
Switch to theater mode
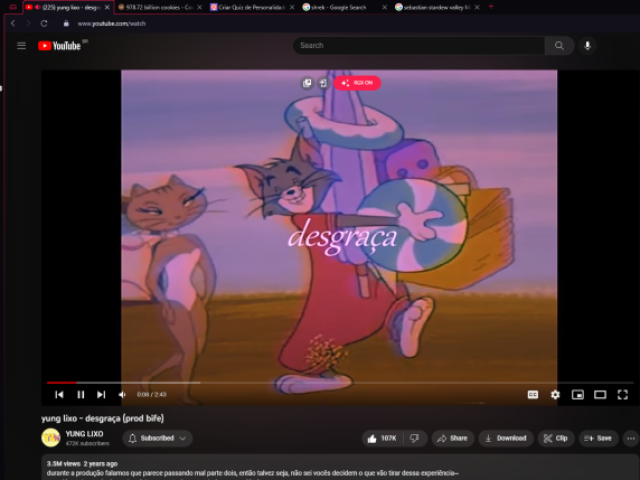click(x=600, y=394)
